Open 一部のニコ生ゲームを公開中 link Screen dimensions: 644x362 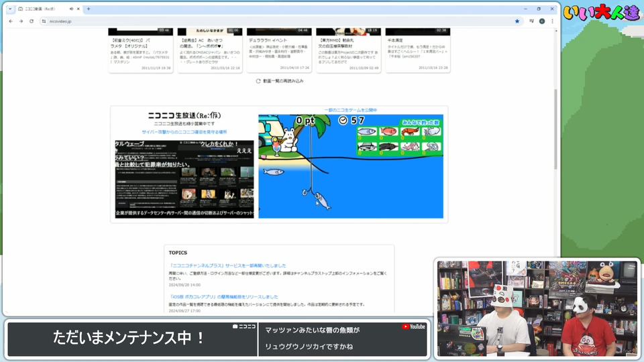tap(351, 110)
